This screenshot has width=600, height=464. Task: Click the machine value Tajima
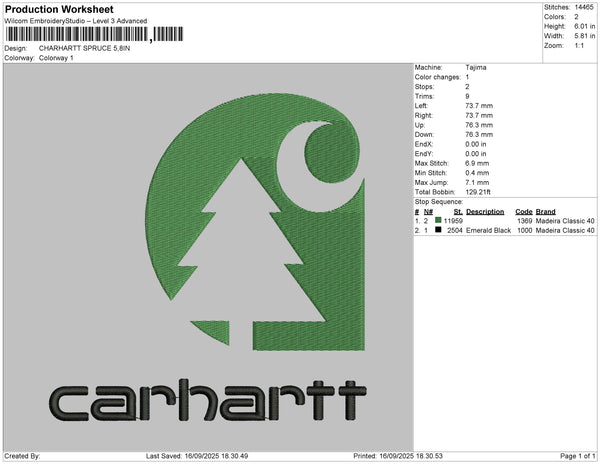[476, 67]
